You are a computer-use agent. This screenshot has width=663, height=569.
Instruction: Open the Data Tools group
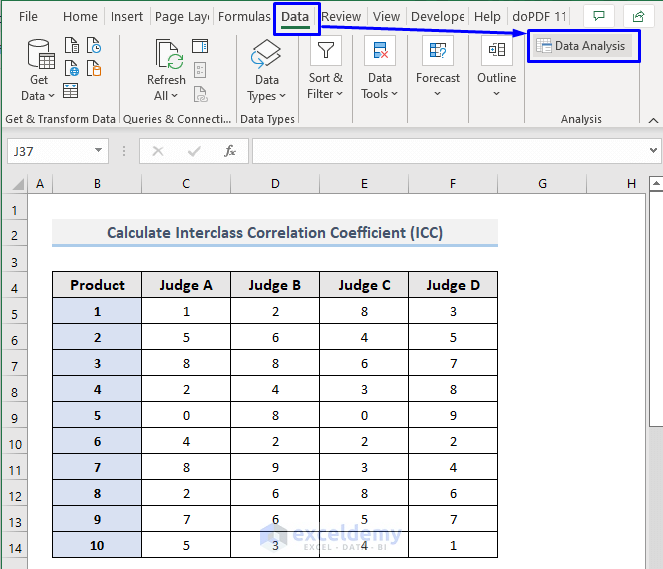380,72
